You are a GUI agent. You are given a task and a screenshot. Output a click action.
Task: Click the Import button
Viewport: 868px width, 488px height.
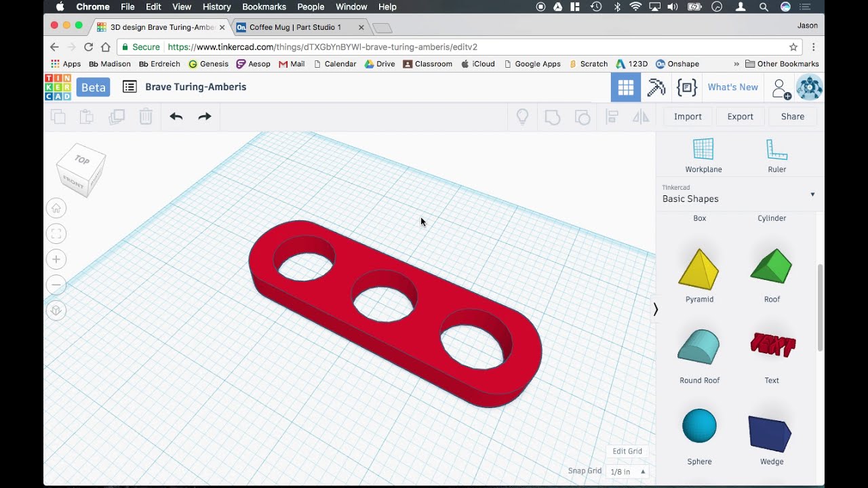(688, 117)
